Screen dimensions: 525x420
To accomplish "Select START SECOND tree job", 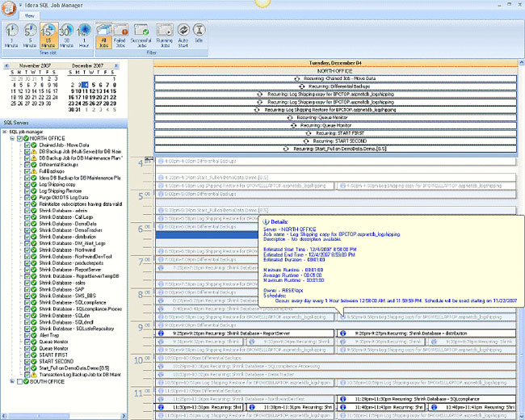I will pos(57,361).
